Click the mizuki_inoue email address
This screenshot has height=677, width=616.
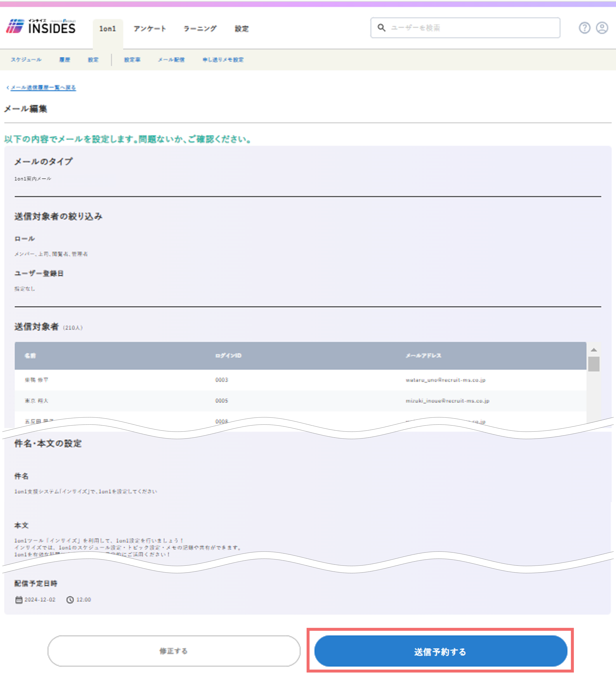coord(447,401)
